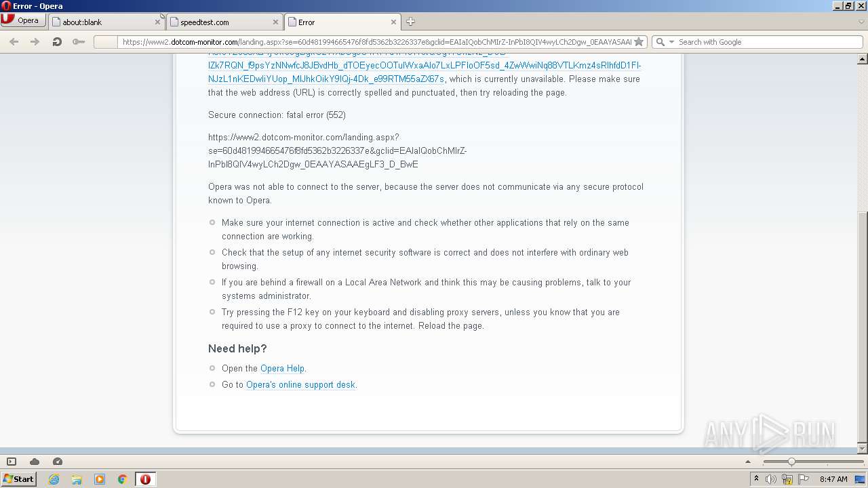This screenshot has height=488, width=868.
Task: Launch Internet Explorer from taskbar
Action: tap(54, 479)
